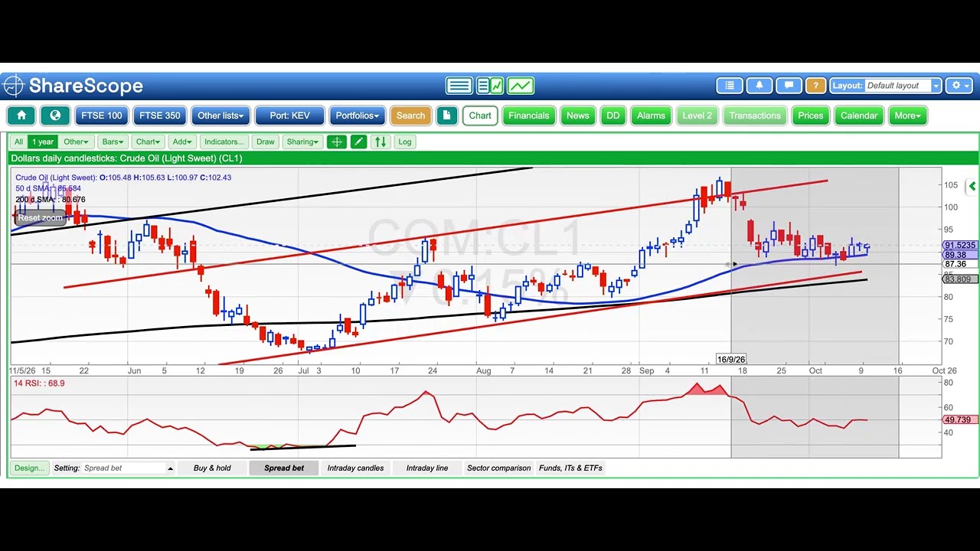Open the Sharing dropdown menu
This screenshot has width=980, height=551.
302,142
